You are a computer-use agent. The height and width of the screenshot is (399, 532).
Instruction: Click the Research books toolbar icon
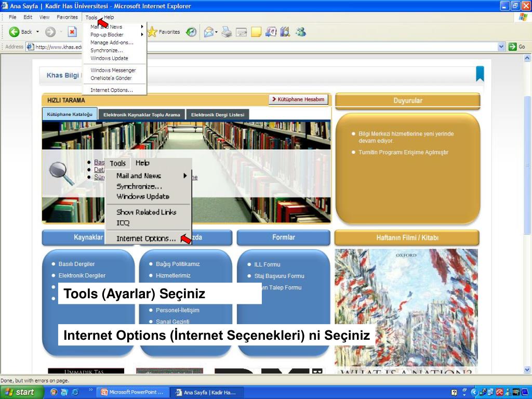point(285,32)
